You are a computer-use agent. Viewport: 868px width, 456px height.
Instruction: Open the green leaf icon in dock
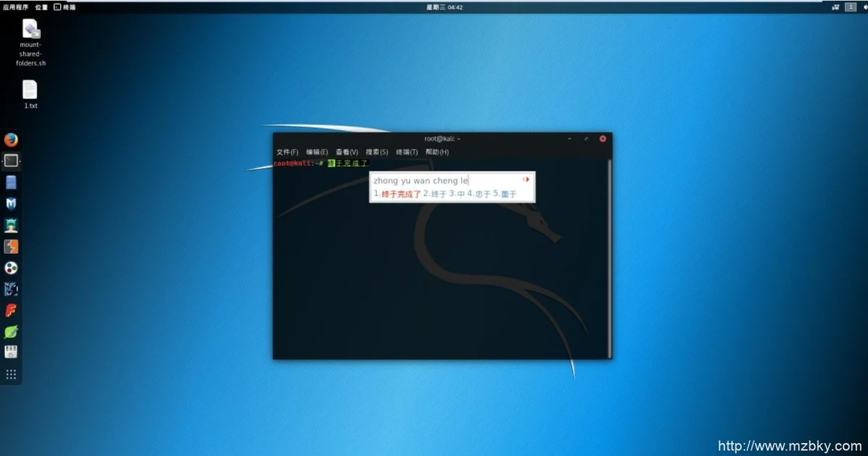[x=11, y=332]
